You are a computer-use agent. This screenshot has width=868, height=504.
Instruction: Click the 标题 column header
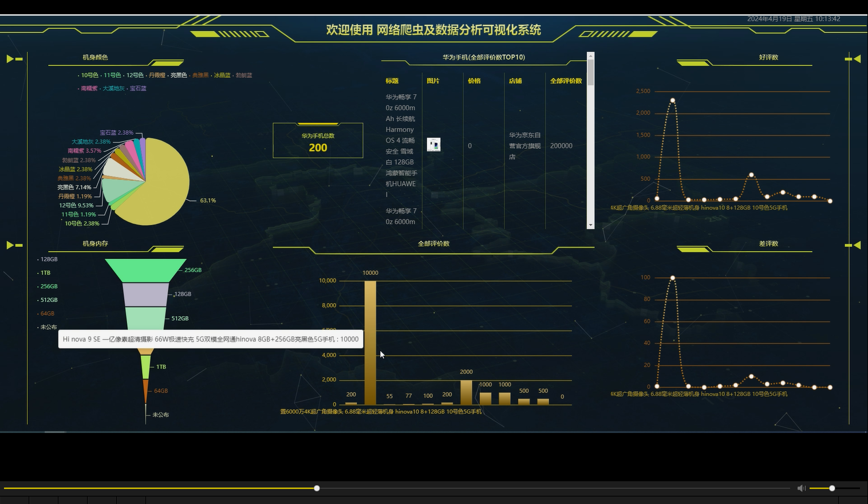[x=392, y=81]
